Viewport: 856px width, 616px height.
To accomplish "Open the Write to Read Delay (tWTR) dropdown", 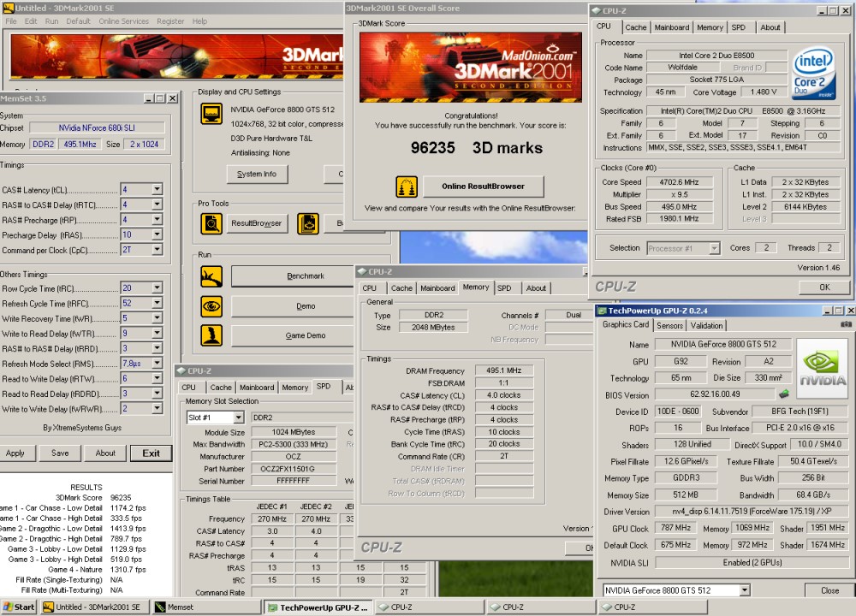I will pyautogui.click(x=157, y=333).
